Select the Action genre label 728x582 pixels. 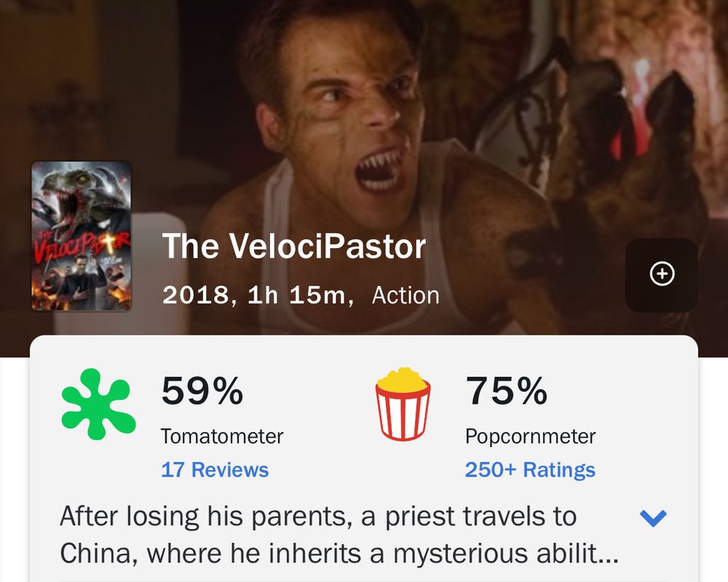click(405, 295)
